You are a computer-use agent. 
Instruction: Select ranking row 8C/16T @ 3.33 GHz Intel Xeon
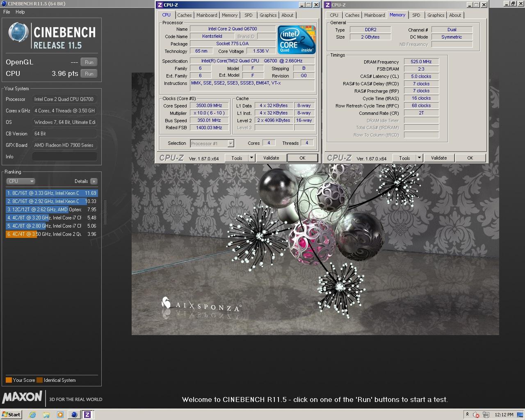click(52, 193)
